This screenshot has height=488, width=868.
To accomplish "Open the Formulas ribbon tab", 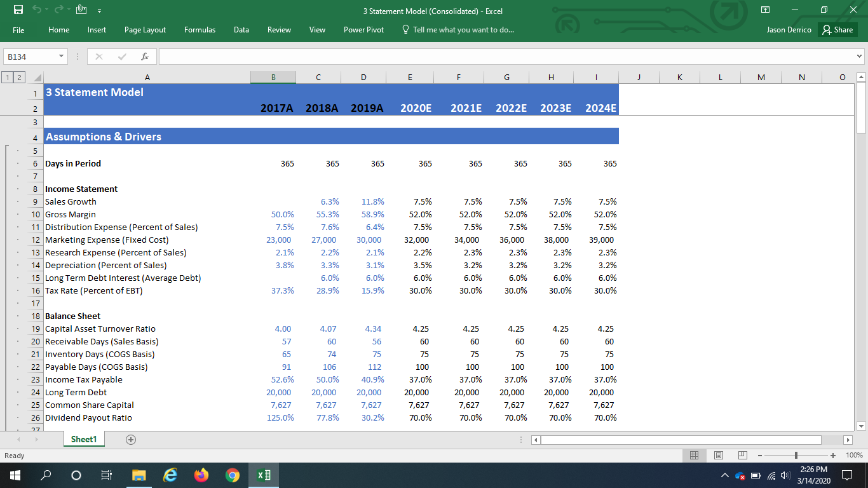I will coord(200,30).
